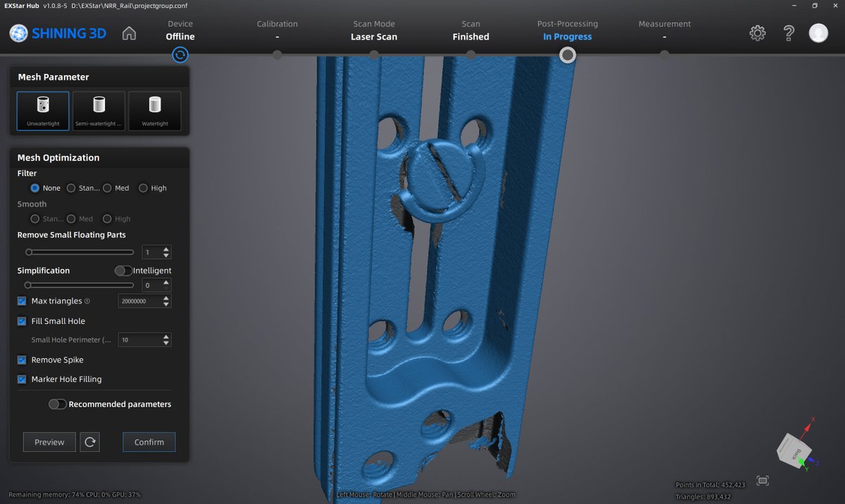Open the Calibration step
Screen dimensions: 845x504
tap(277, 30)
